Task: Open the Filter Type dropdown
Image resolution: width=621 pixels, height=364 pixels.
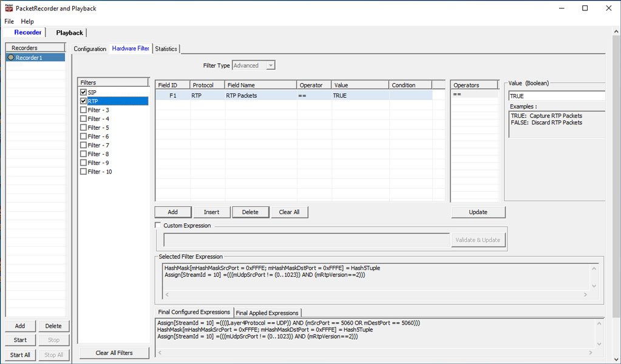Action: (x=271, y=66)
